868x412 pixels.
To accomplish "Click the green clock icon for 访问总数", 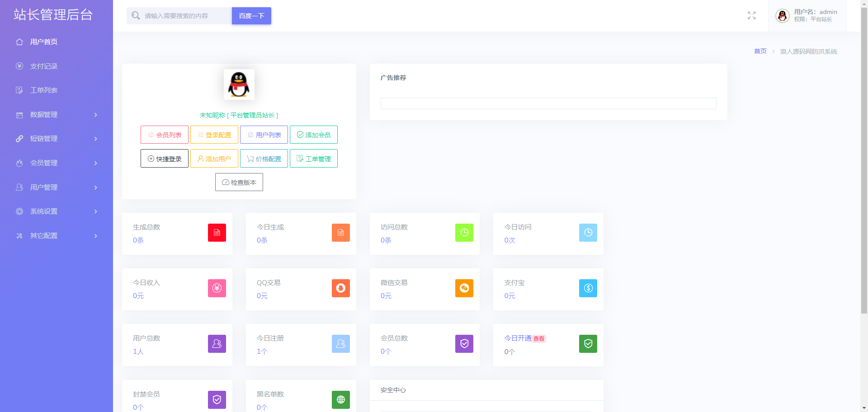I will pos(464,233).
